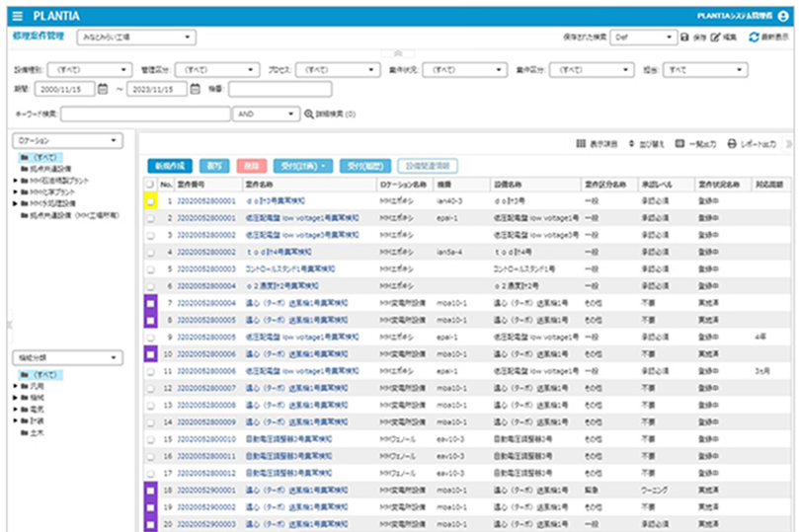Click equipment name cell in row 4
The image size is (799, 532).
513,253
